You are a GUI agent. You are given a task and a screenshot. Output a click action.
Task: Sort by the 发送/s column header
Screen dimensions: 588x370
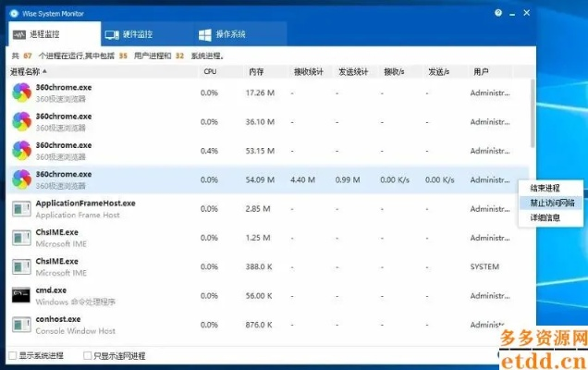[x=446, y=71]
